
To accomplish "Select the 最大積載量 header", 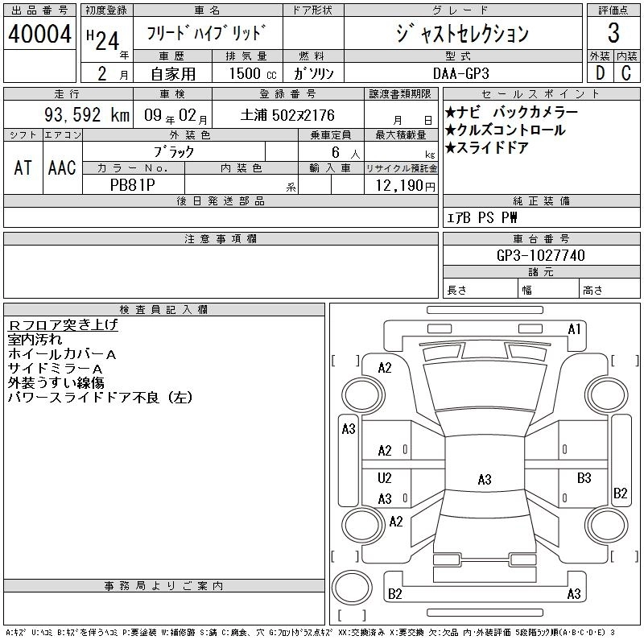I will (x=401, y=134).
